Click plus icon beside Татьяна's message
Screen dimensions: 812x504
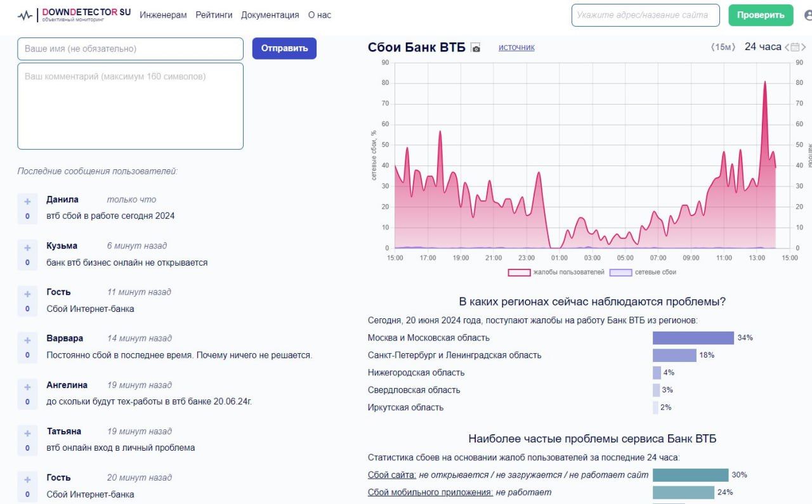pyautogui.click(x=27, y=434)
